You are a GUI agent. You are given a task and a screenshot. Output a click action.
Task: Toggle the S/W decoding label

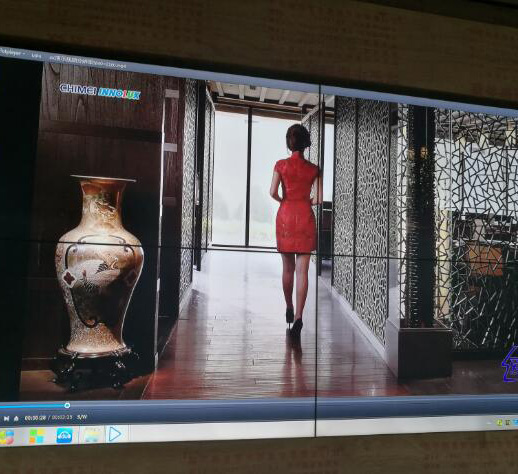[82, 417]
